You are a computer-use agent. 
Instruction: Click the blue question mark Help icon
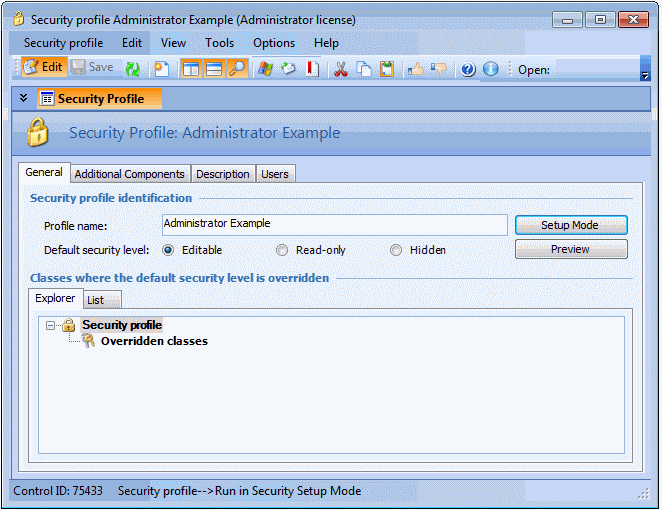(x=468, y=69)
